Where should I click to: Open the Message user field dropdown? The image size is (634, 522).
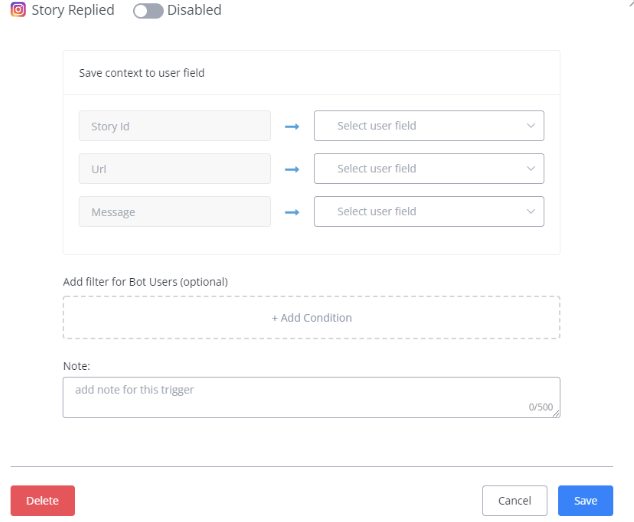point(429,211)
